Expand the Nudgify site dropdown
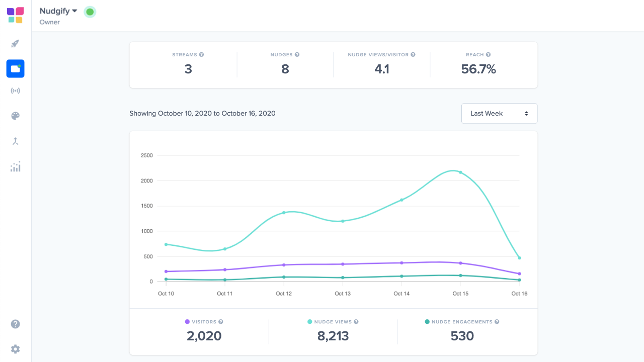Screen dimensions: 644x362 tap(58, 11)
